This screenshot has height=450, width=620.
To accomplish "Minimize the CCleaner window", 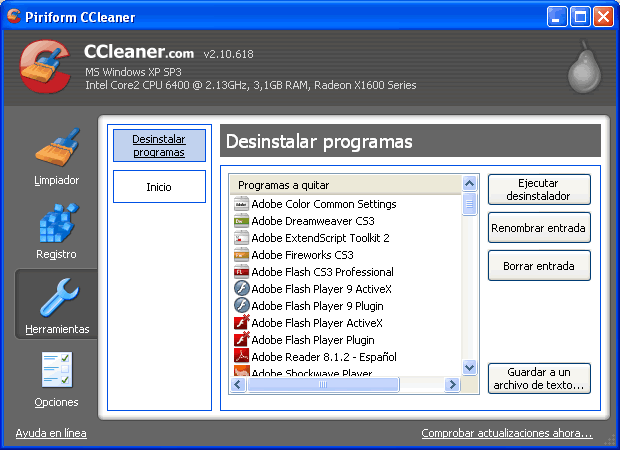I will click(557, 17).
